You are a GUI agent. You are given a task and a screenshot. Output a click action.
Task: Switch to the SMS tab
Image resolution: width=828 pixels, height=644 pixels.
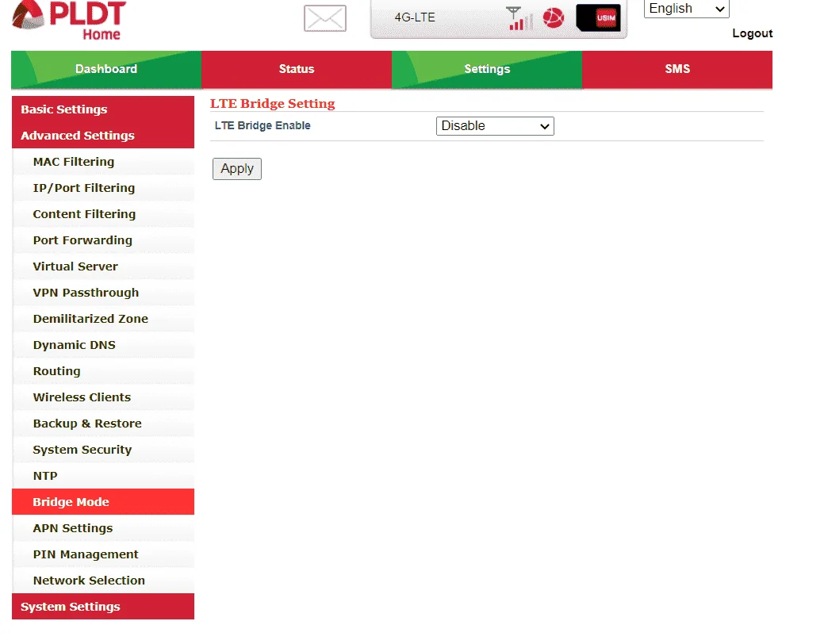click(x=677, y=69)
